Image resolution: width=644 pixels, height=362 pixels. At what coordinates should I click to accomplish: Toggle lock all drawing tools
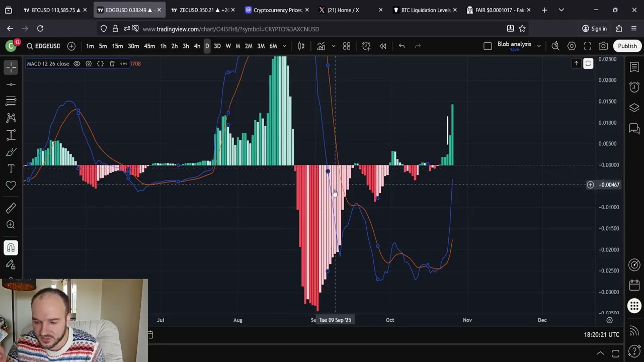click(x=11, y=264)
